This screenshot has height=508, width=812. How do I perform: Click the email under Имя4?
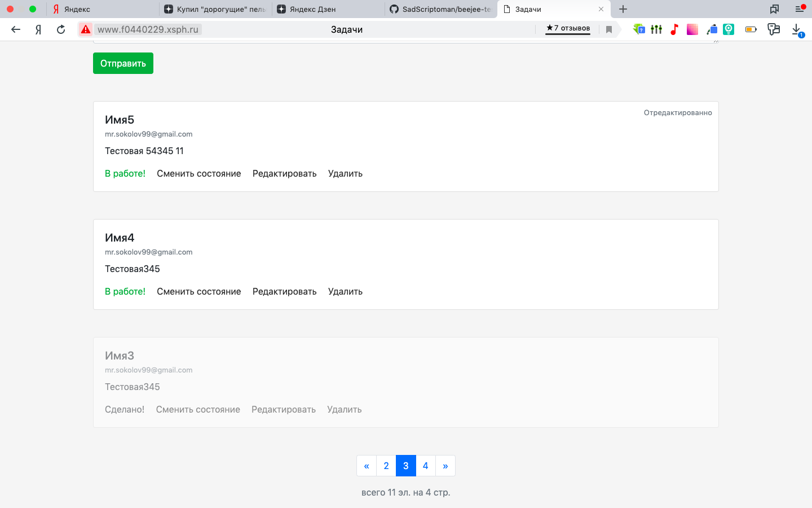click(x=149, y=252)
